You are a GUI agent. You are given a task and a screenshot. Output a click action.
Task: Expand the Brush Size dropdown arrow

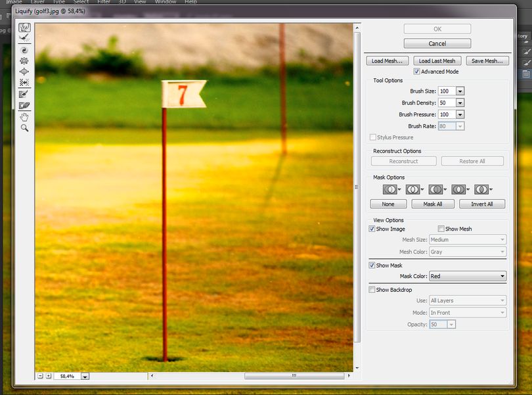[x=460, y=91]
